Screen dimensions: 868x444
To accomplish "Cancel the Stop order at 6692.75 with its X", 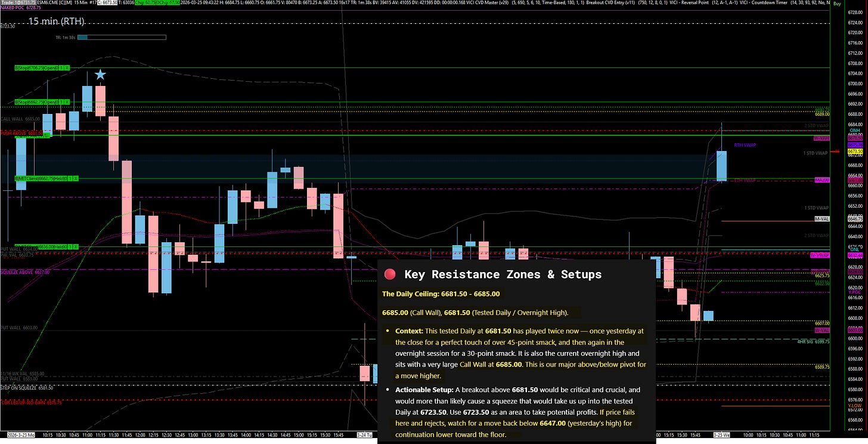I will 68,102.
